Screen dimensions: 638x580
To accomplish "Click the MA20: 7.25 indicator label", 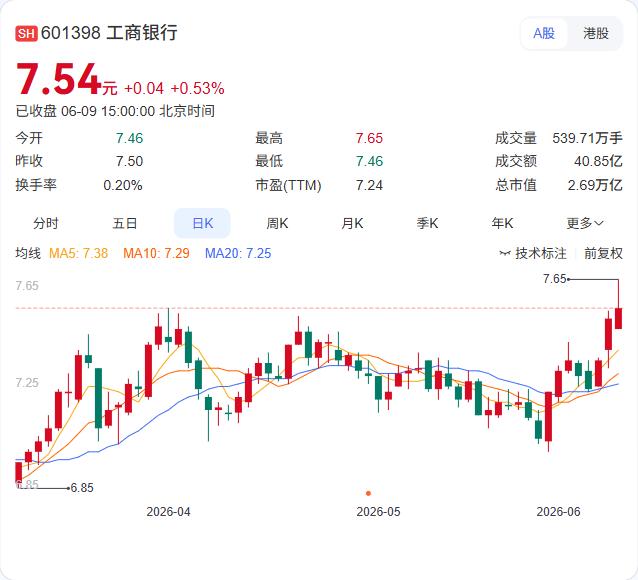I will click(238, 254).
